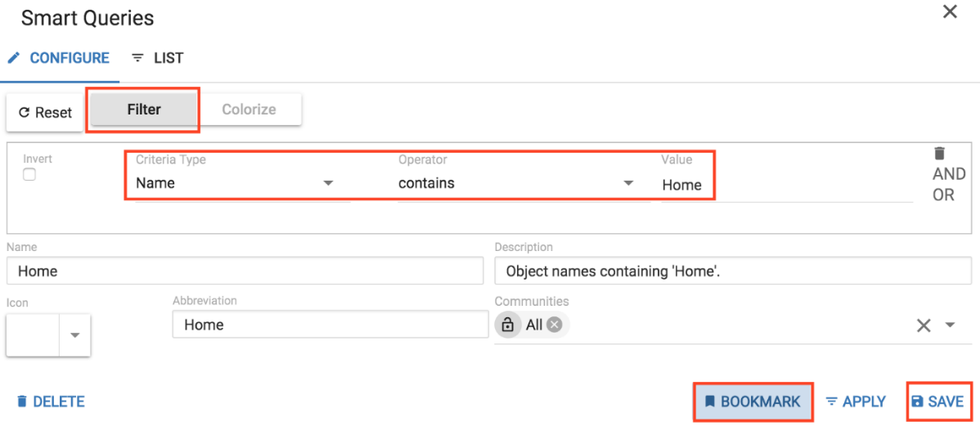The width and height of the screenshot is (980, 426).
Task: Switch to Filter mode
Action: tap(144, 110)
